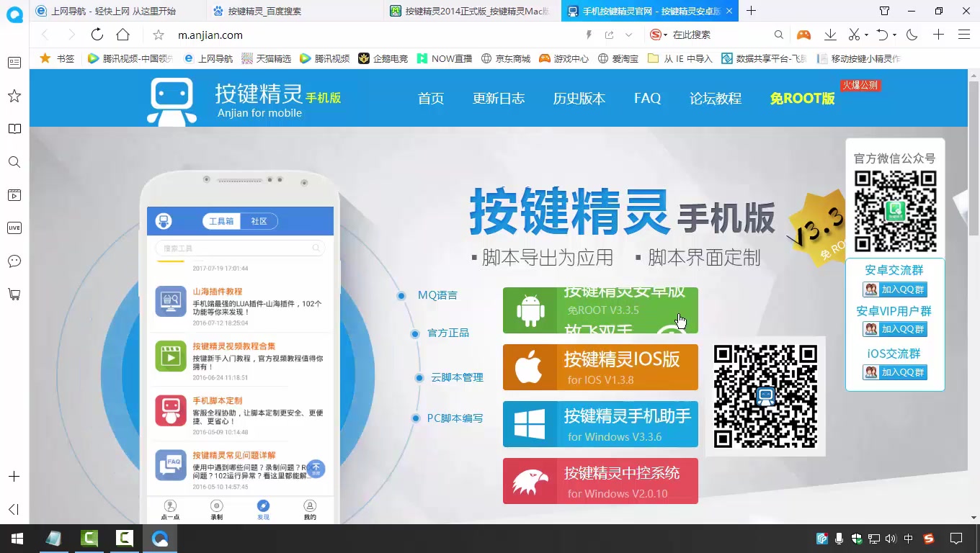
Task: Open the Windows Start menu
Action: pos(17,539)
